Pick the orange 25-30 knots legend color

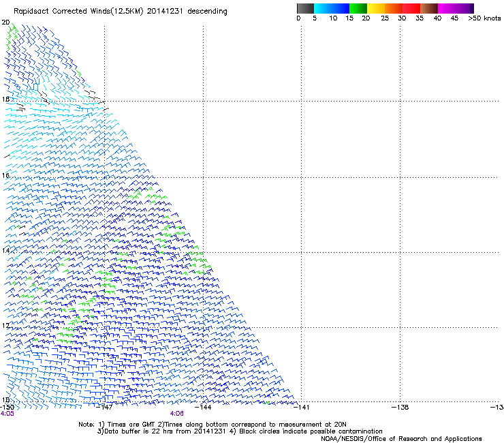[394, 8]
